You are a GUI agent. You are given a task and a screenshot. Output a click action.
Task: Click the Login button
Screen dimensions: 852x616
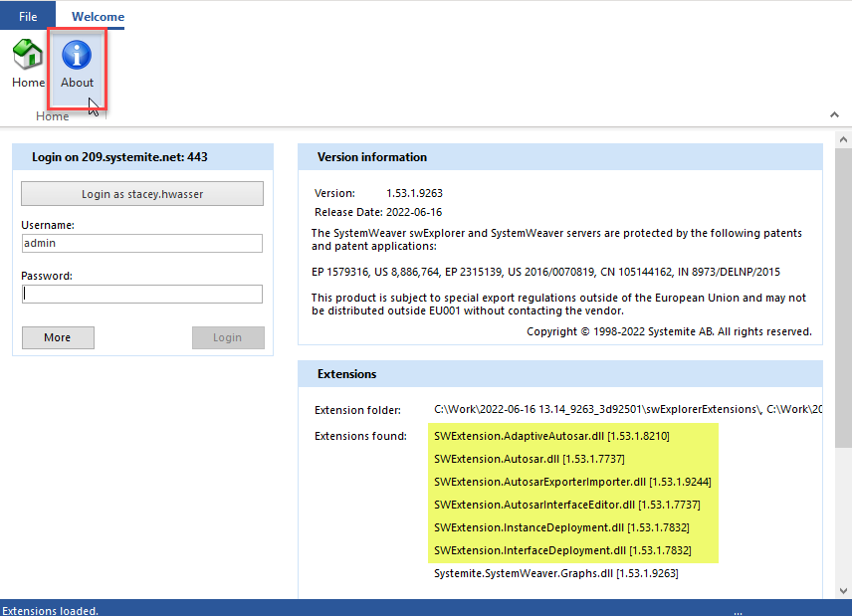(228, 337)
